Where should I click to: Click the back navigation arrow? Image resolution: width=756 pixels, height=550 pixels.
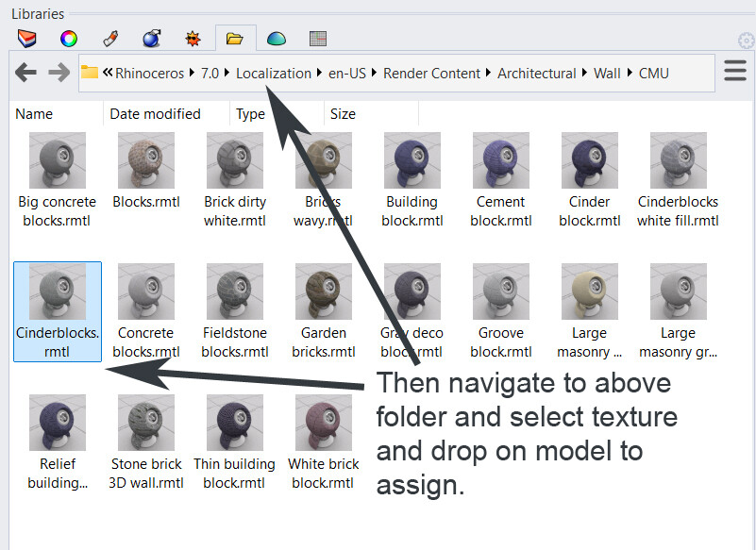(x=25, y=73)
